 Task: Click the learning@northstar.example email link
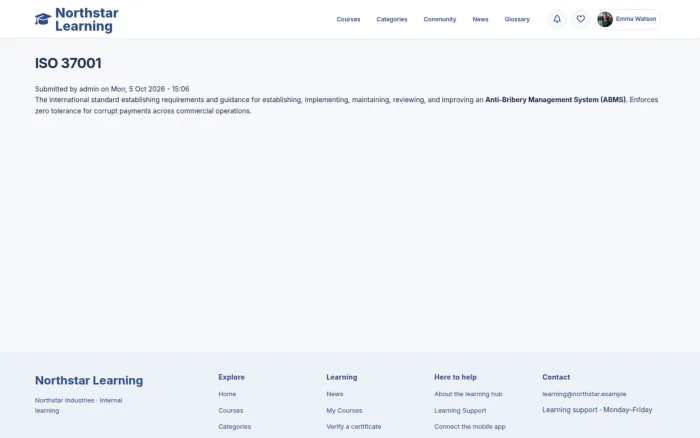584,394
